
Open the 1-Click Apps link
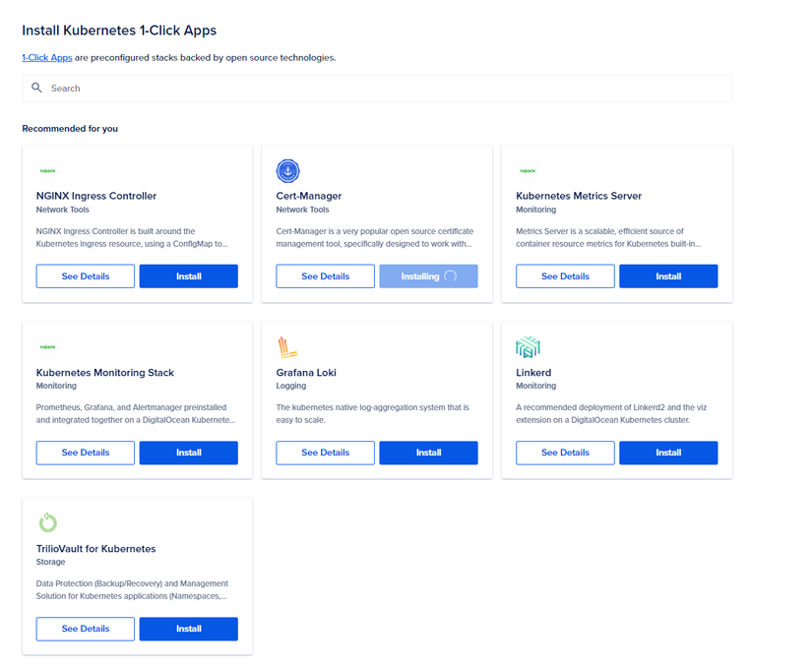[x=47, y=57]
